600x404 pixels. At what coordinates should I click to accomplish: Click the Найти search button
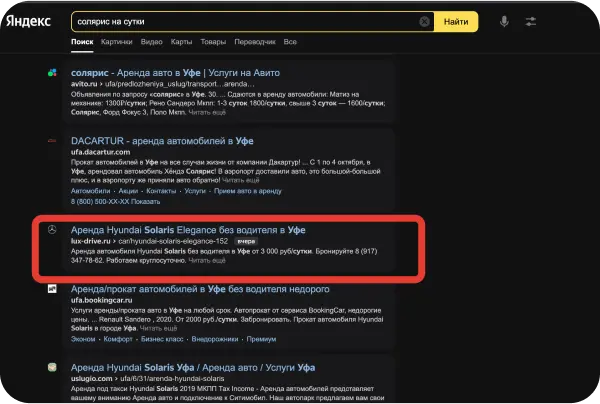tap(456, 22)
